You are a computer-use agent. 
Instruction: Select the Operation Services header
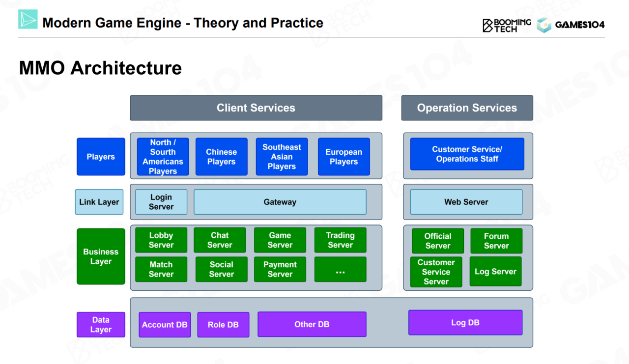467,108
